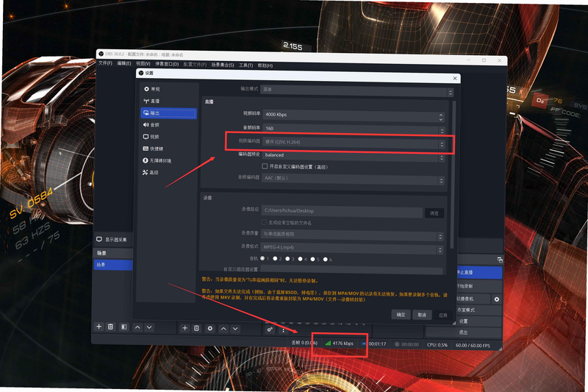The height and width of the screenshot is (392, 588).
Task: Open source properties with the sources gear icon
Action: pyautogui.click(x=210, y=328)
